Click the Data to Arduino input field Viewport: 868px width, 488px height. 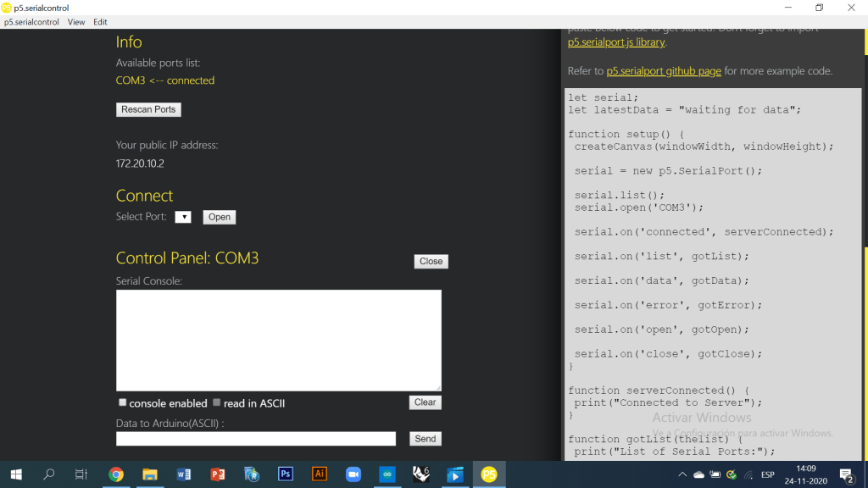[256, 439]
